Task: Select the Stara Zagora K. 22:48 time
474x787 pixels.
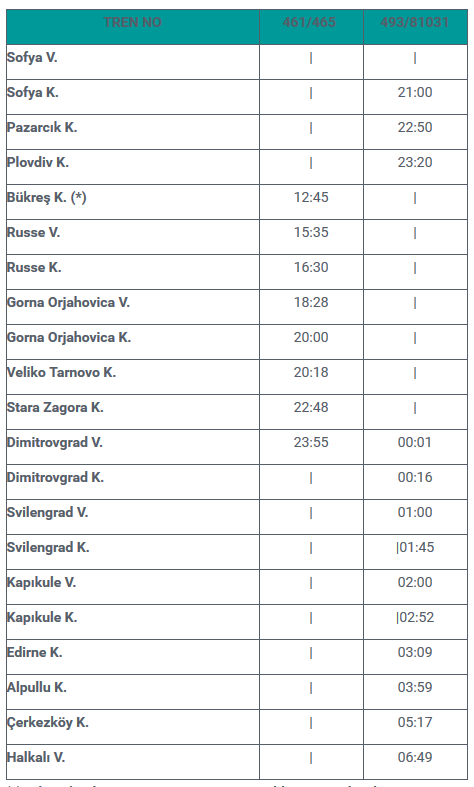Action: [311, 408]
